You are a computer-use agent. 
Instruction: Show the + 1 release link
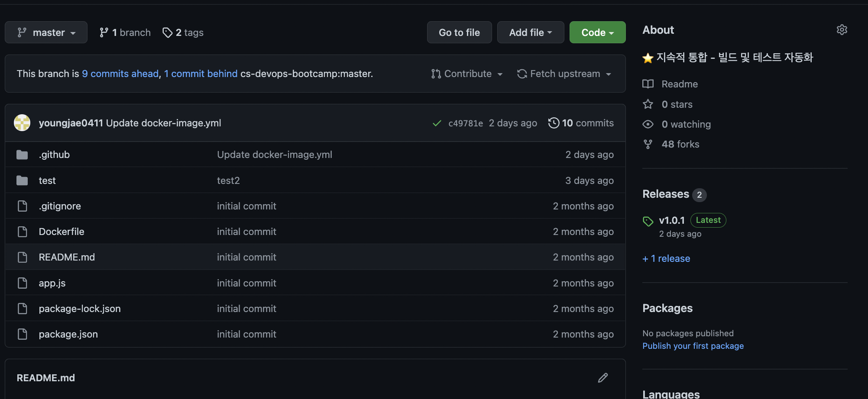pyautogui.click(x=666, y=258)
